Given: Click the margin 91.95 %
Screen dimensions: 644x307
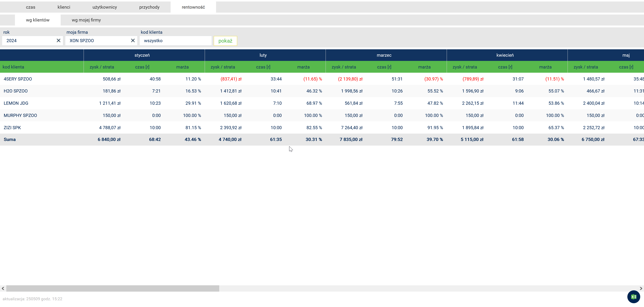Looking at the screenshot, I should 435,128.
